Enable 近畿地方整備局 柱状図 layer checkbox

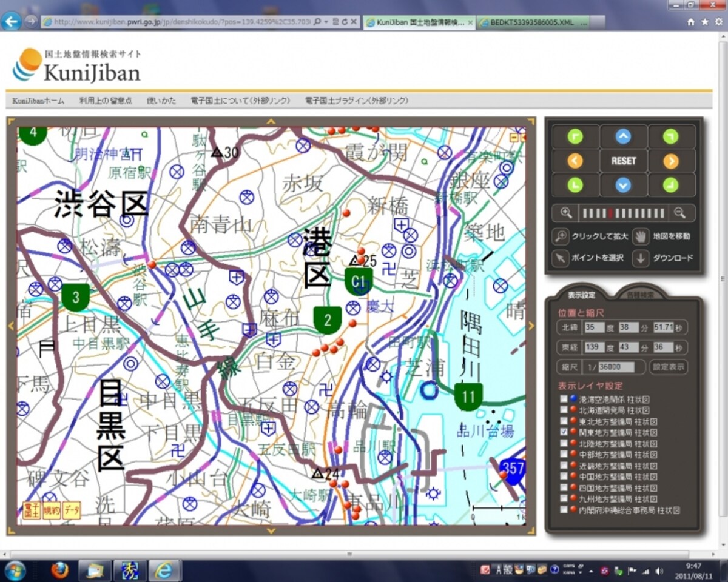tap(564, 466)
